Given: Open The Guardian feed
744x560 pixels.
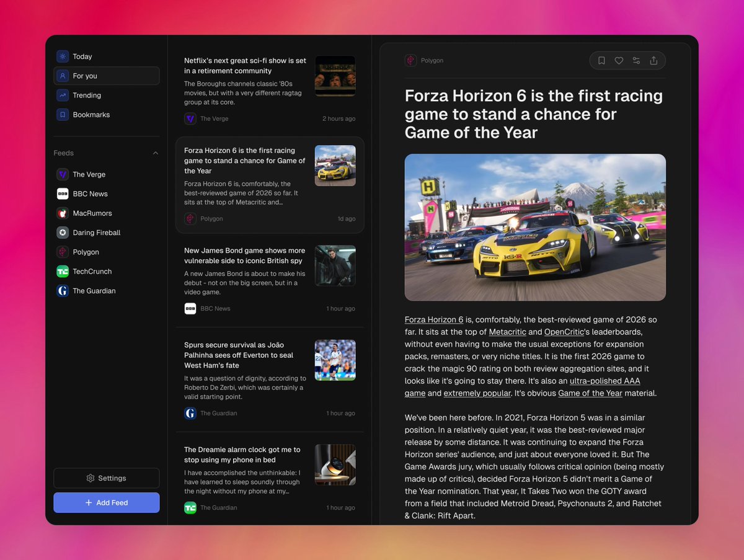Looking at the screenshot, I should pos(107,291).
